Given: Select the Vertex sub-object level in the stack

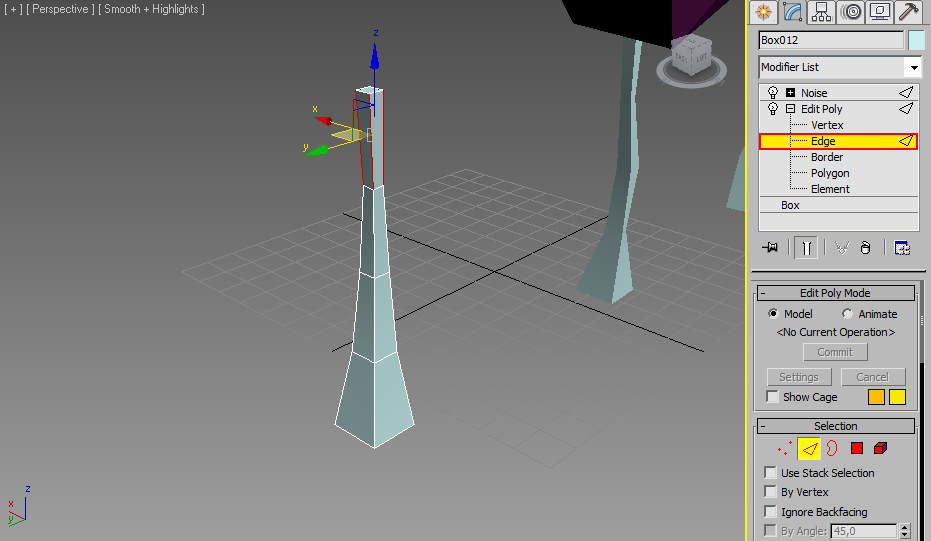Looking at the screenshot, I should click(827, 125).
